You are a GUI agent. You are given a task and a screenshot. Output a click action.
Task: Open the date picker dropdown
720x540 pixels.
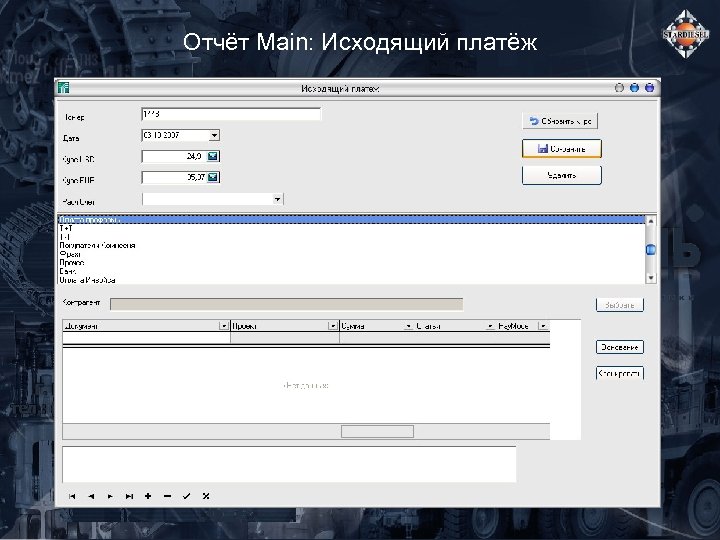[x=214, y=135]
